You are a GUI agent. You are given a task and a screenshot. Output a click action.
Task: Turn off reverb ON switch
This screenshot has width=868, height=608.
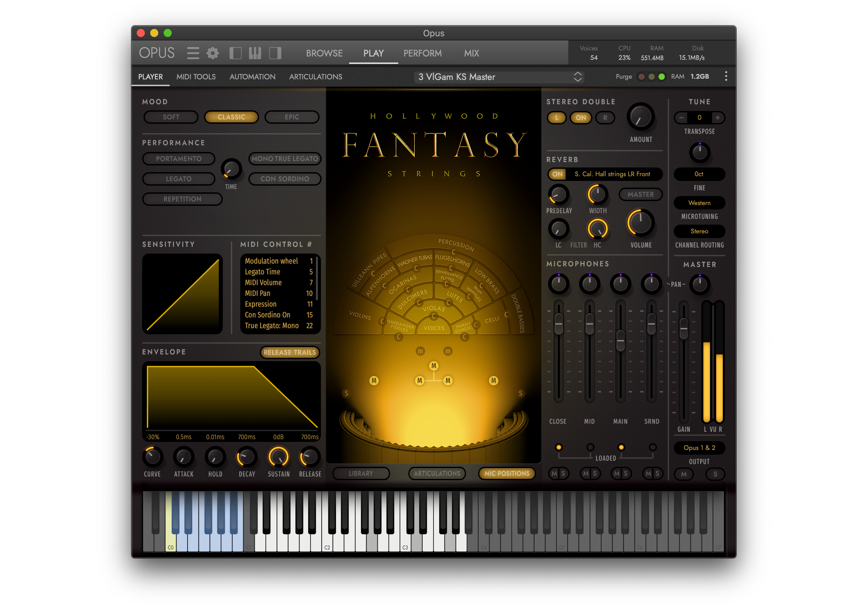click(557, 174)
